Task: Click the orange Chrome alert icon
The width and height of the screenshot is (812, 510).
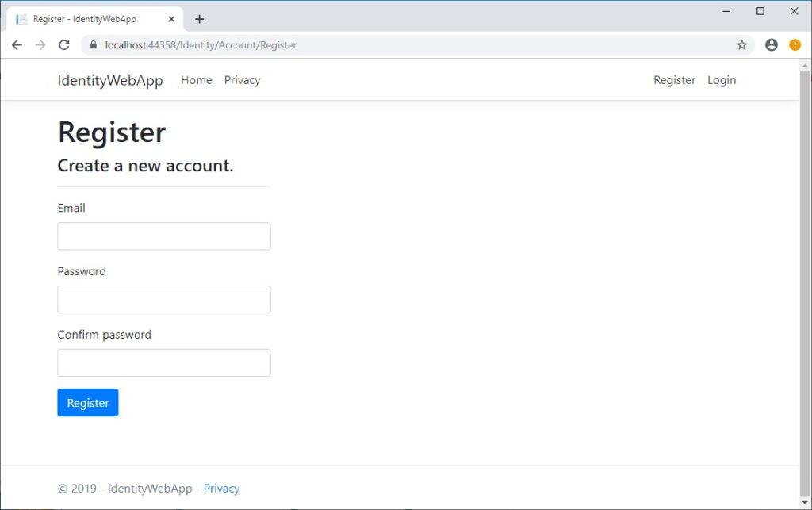Action: [x=795, y=45]
